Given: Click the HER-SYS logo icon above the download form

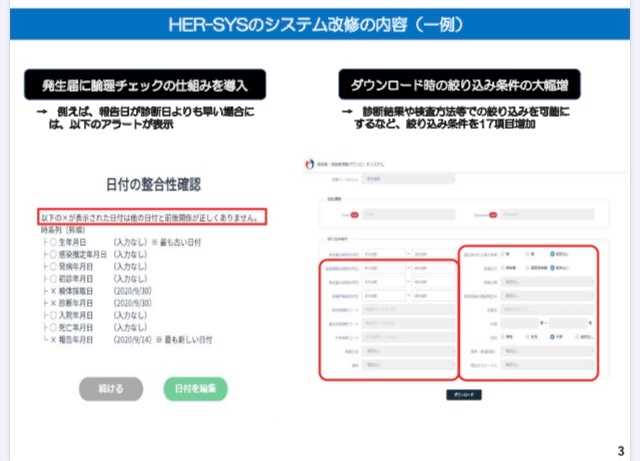Looking at the screenshot, I should pos(310,164).
